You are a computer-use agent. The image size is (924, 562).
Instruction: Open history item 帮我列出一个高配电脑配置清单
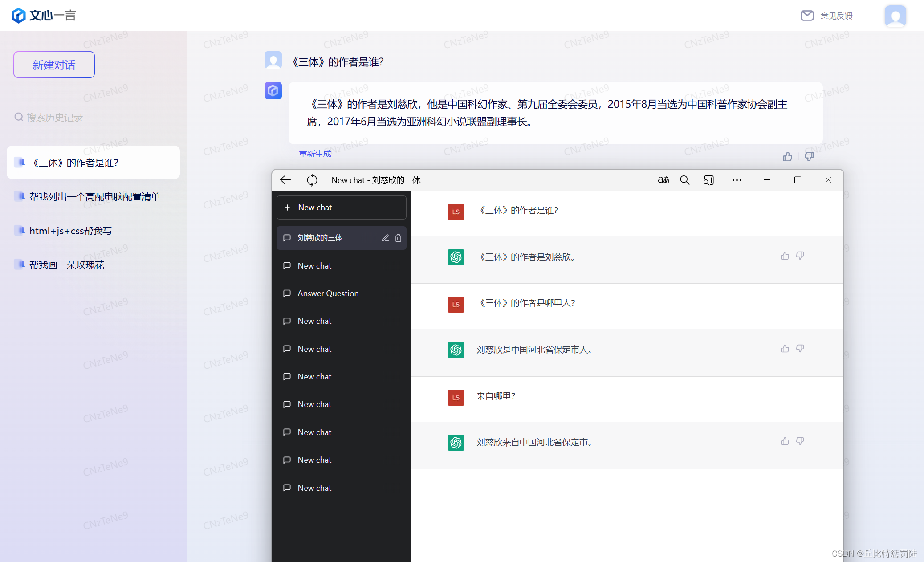click(94, 196)
